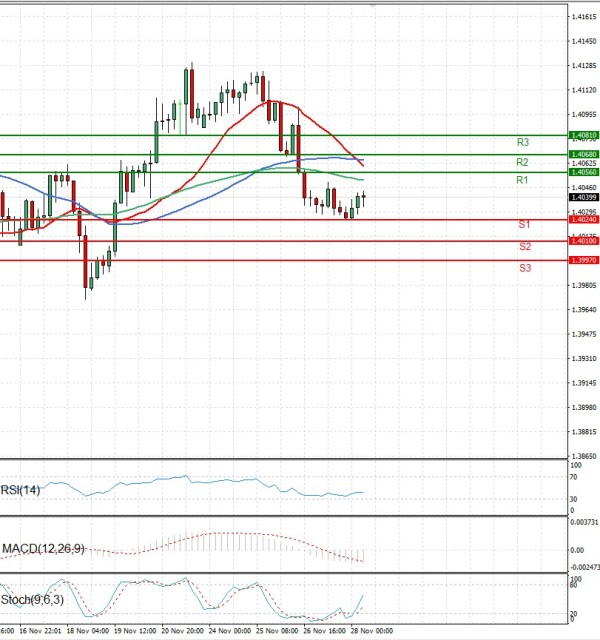The image size is (600, 640).
Task: Click the R2 resistance level label
Action: (522, 162)
